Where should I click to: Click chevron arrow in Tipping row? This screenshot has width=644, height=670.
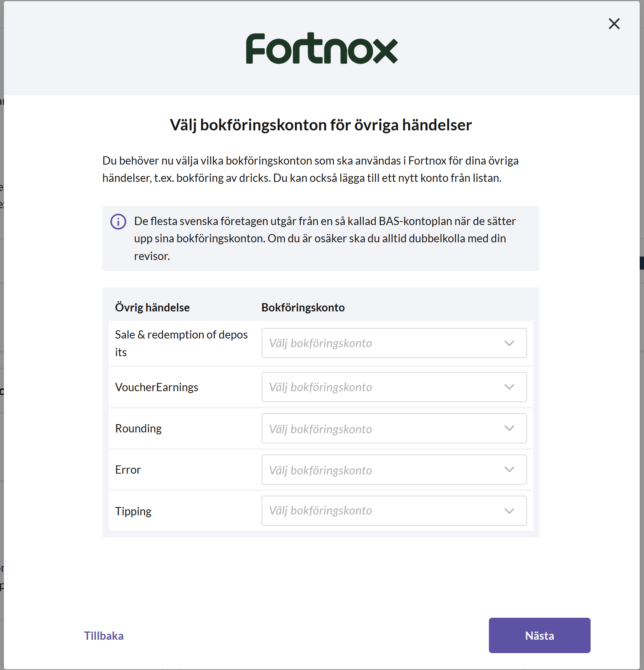coord(509,511)
